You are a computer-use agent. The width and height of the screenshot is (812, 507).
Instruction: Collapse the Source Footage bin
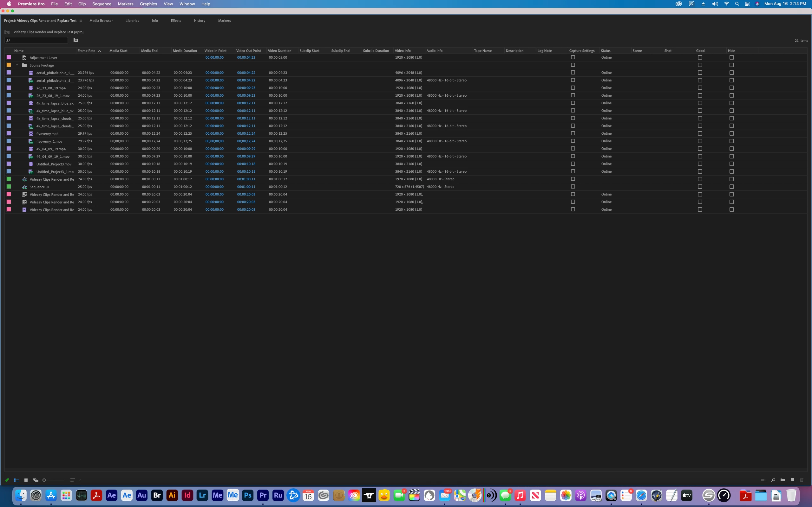tap(17, 65)
